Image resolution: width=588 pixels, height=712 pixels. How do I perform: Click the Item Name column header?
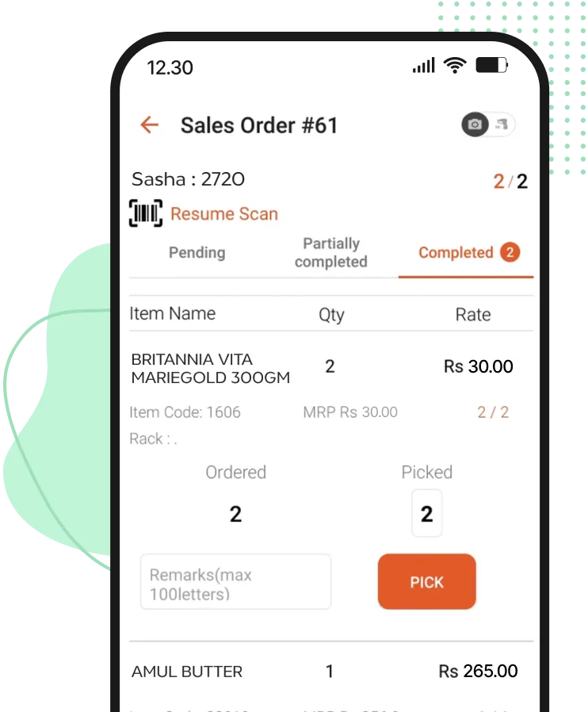(173, 313)
